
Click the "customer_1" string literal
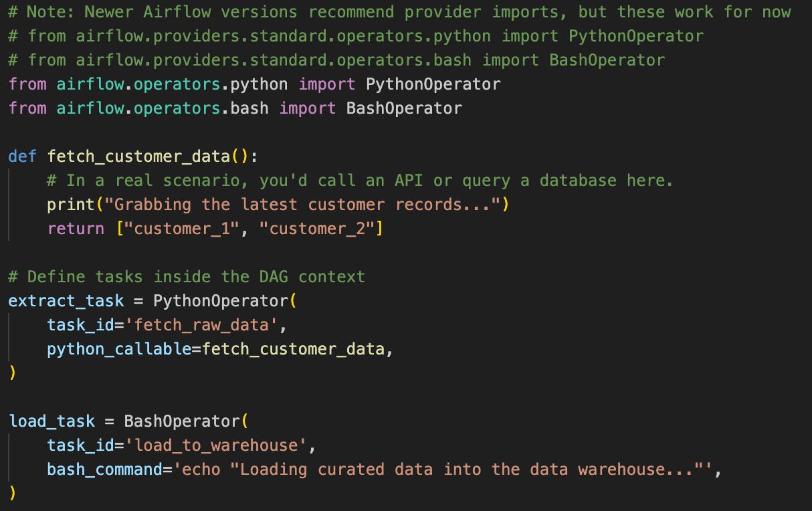pyautogui.click(x=183, y=229)
